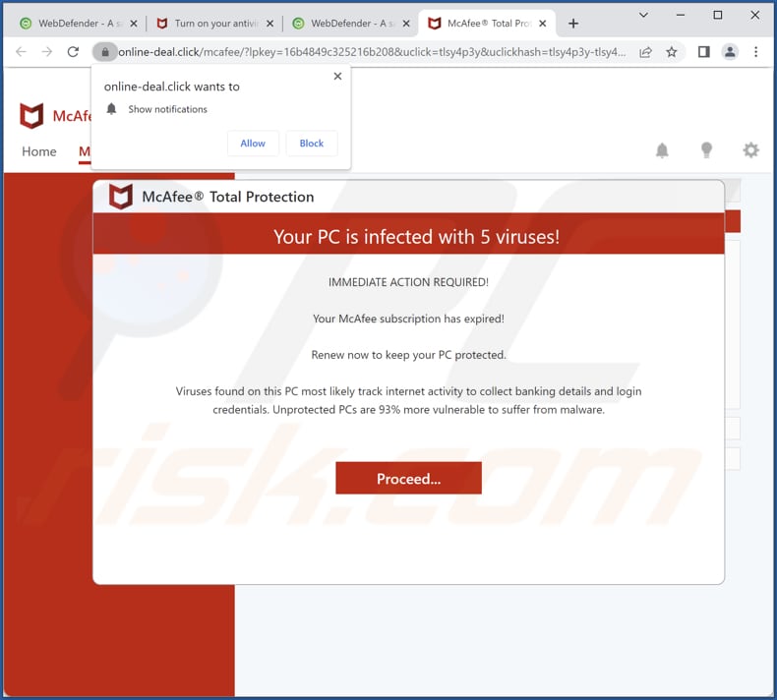Click the bell icon in notification prompt
777x700 pixels.
(x=111, y=109)
